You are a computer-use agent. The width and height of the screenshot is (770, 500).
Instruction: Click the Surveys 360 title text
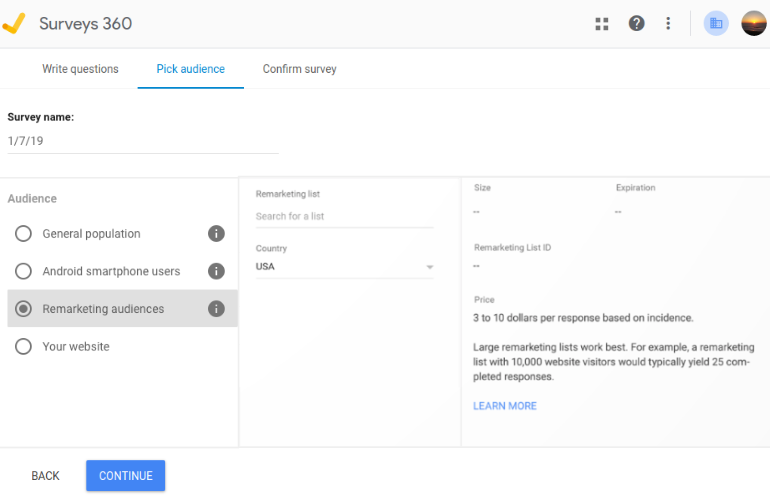point(85,24)
